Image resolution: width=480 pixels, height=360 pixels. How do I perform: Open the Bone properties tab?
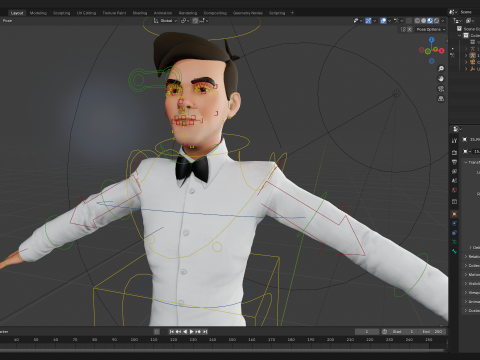454,251
